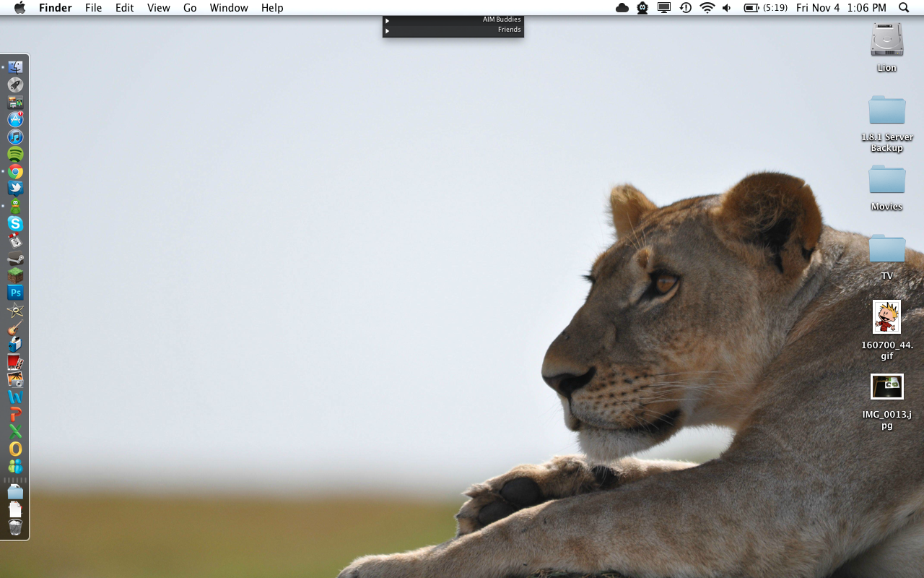Expand the Friends group triangle
This screenshot has width=924, height=578.
click(388, 30)
